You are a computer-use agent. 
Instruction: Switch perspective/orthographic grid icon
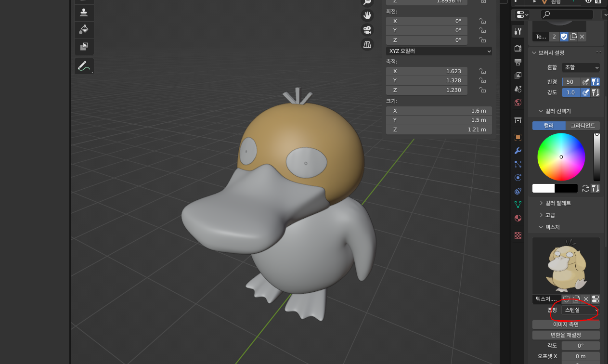(368, 44)
